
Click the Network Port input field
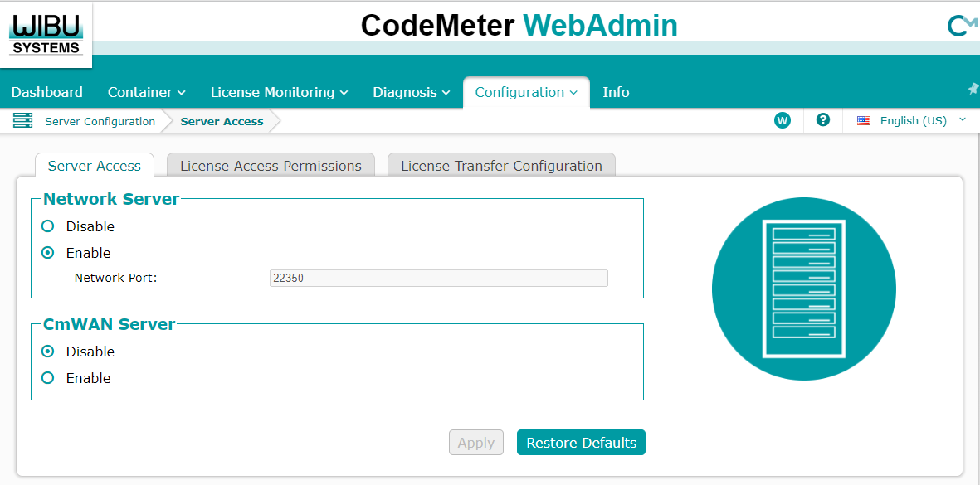[438, 279]
